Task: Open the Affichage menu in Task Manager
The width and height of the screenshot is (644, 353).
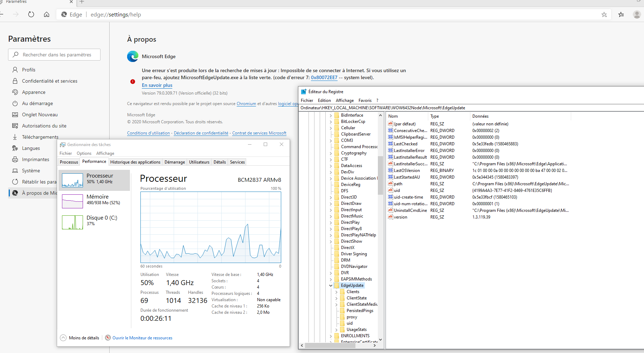Action: (105, 153)
